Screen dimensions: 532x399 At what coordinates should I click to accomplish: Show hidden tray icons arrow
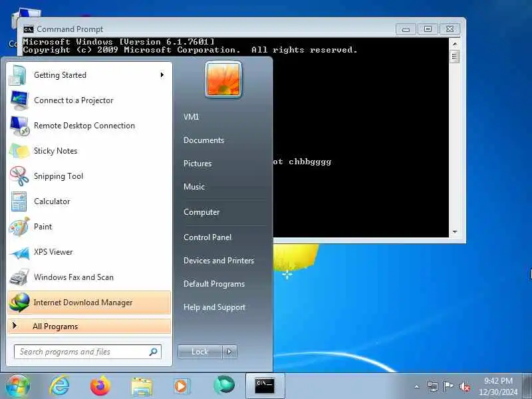[x=417, y=386]
